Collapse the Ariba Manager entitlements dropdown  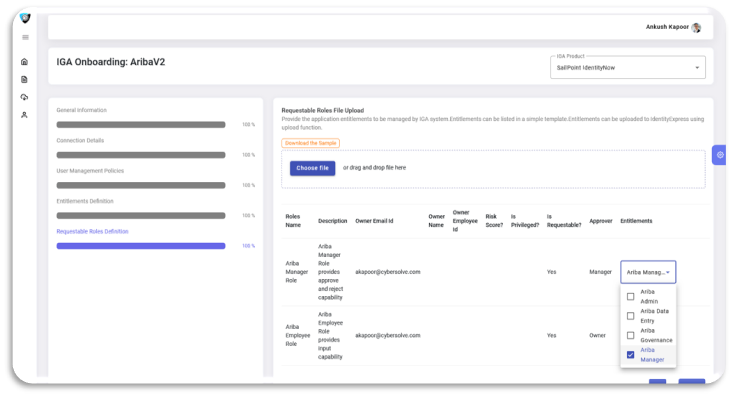[x=648, y=272]
